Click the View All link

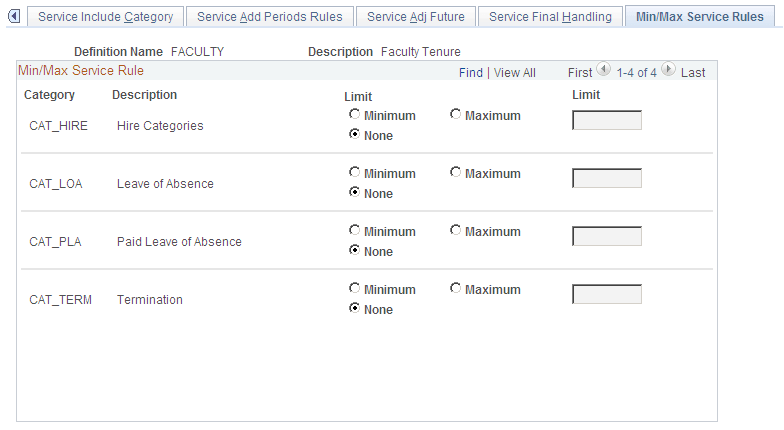tap(514, 73)
